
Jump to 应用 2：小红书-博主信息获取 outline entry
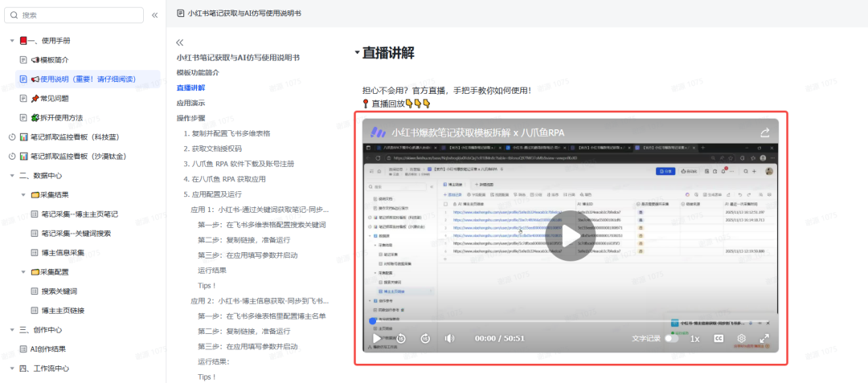point(260,301)
